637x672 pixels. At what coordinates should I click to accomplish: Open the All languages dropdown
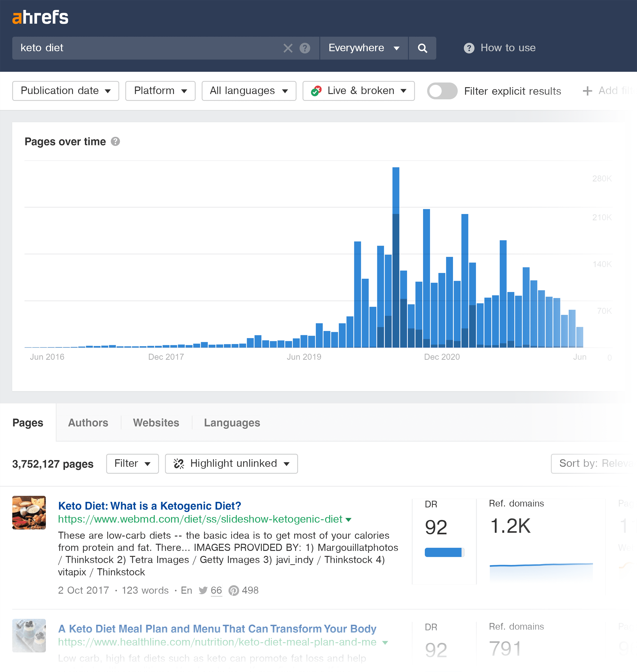(x=249, y=91)
